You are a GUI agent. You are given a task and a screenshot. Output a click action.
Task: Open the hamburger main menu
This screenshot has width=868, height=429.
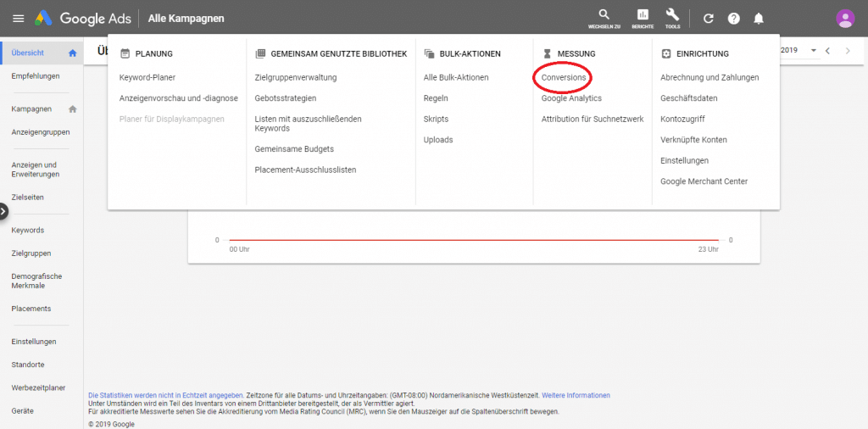point(19,19)
